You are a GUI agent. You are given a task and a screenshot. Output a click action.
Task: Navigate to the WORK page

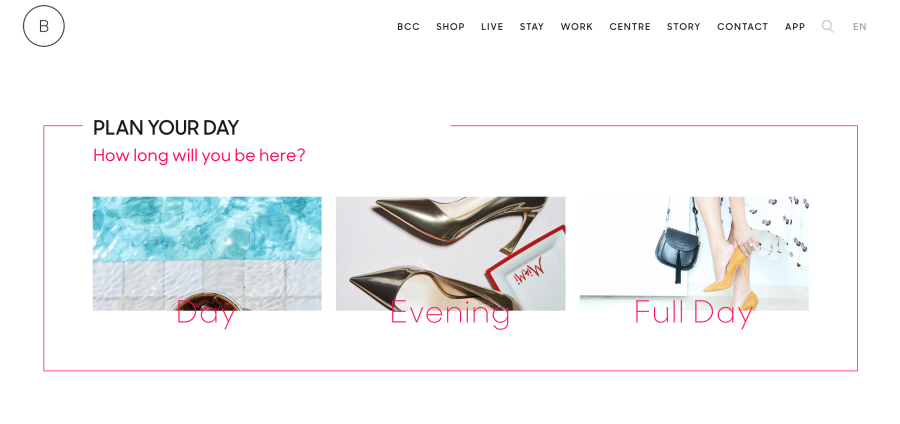[x=577, y=27]
